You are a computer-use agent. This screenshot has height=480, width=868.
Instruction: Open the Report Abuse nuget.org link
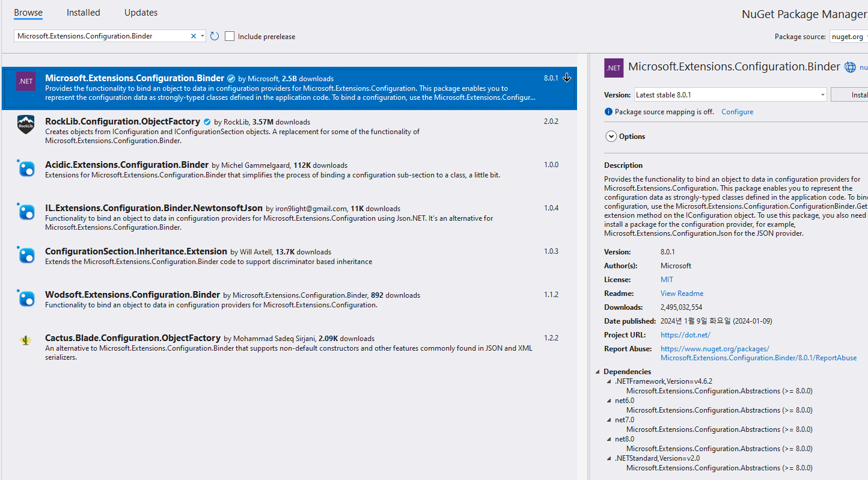click(759, 353)
